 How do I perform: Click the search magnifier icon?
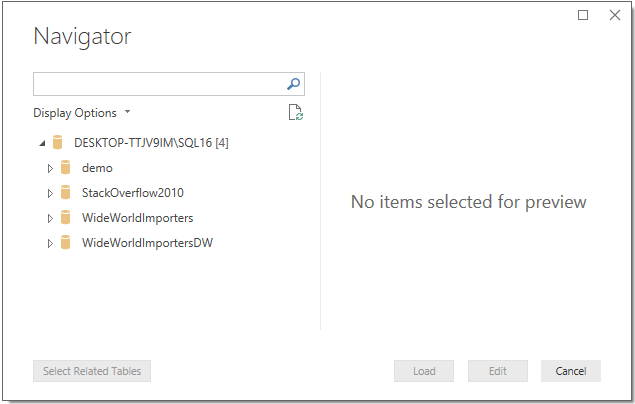(x=294, y=84)
